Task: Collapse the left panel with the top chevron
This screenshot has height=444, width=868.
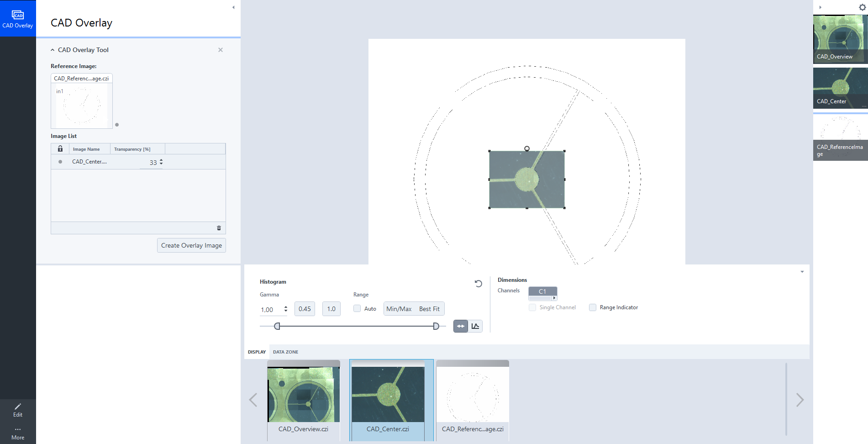Action: (233, 7)
